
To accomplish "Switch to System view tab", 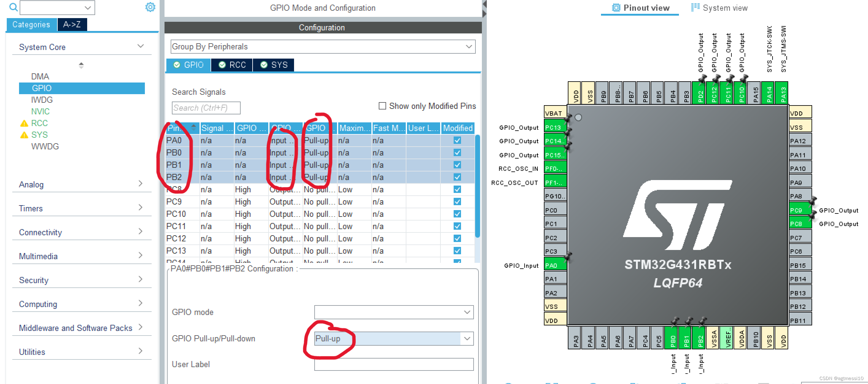I will tap(719, 8).
